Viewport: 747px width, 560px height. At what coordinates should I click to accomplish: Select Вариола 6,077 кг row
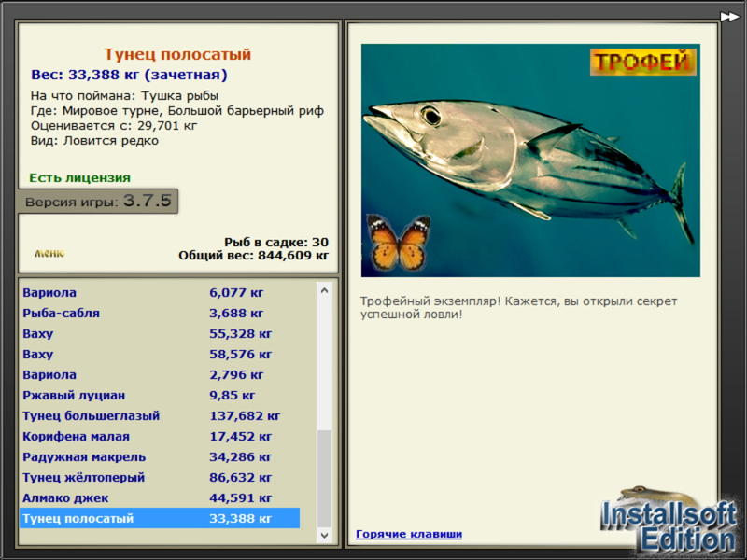coord(160,292)
